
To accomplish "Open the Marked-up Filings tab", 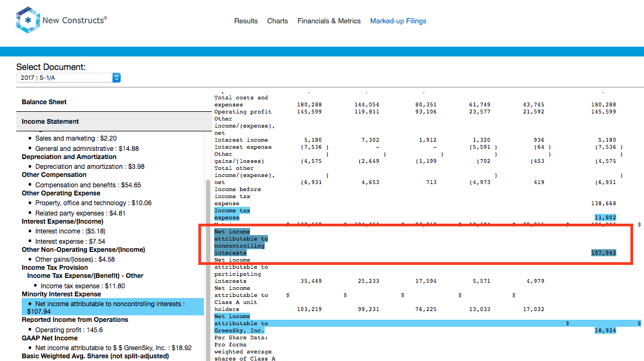I will tap(398, 21).
